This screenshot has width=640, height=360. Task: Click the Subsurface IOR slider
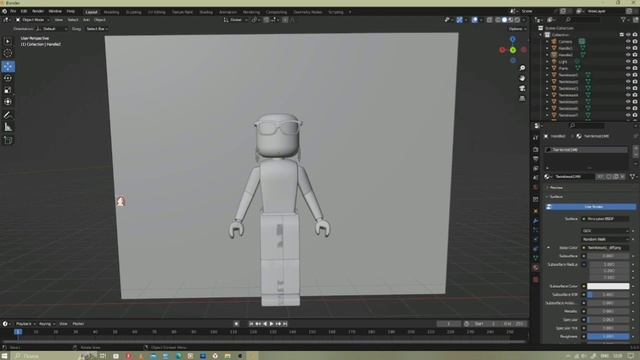(x=608, y=295)
